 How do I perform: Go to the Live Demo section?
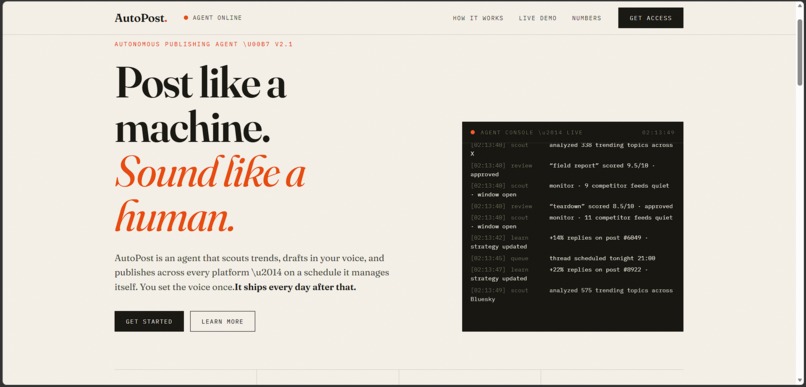[538, 18]
